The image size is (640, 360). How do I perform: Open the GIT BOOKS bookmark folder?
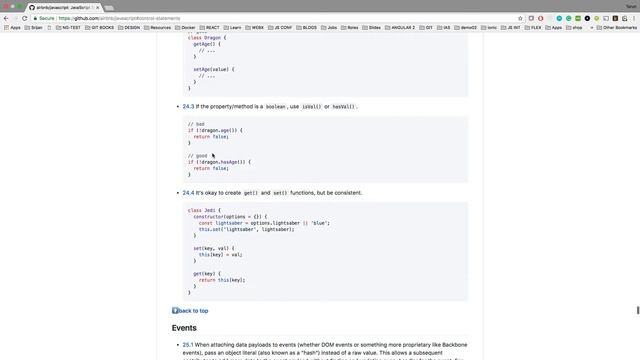click(x=100, y=28)
